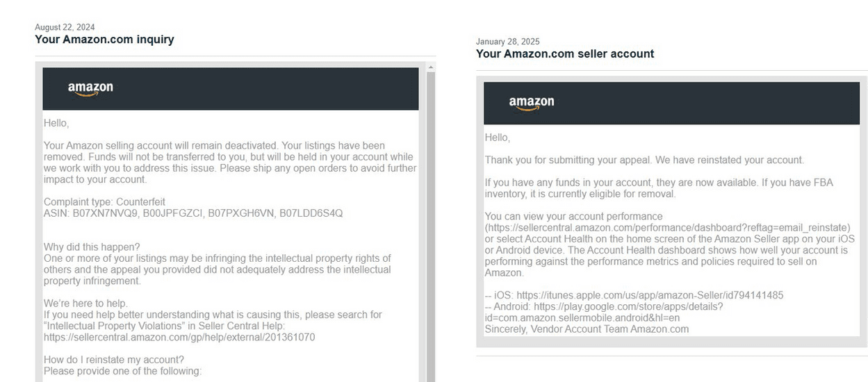Open the "Your Amazon.com inquiry" message title

tap(104, 40)
